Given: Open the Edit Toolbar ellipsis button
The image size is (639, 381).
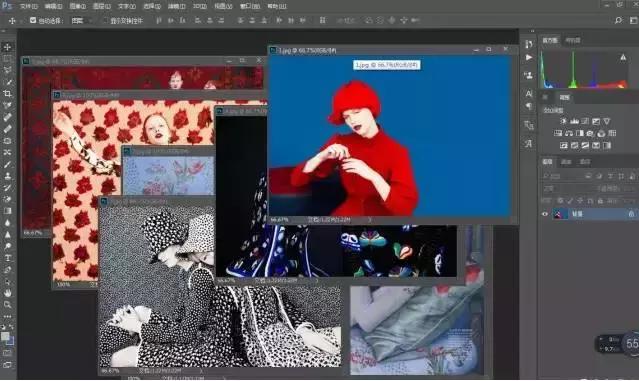Looking at the screenshot, I should 7,316.
